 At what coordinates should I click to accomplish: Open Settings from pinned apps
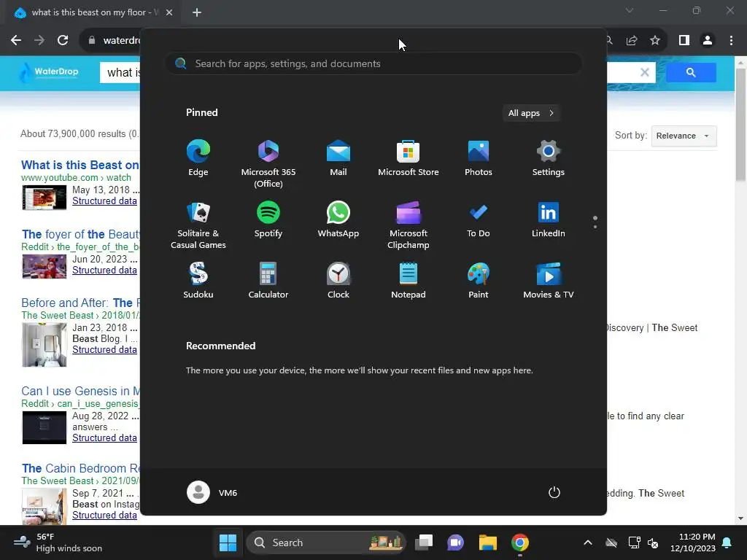[x=549, y=158]
